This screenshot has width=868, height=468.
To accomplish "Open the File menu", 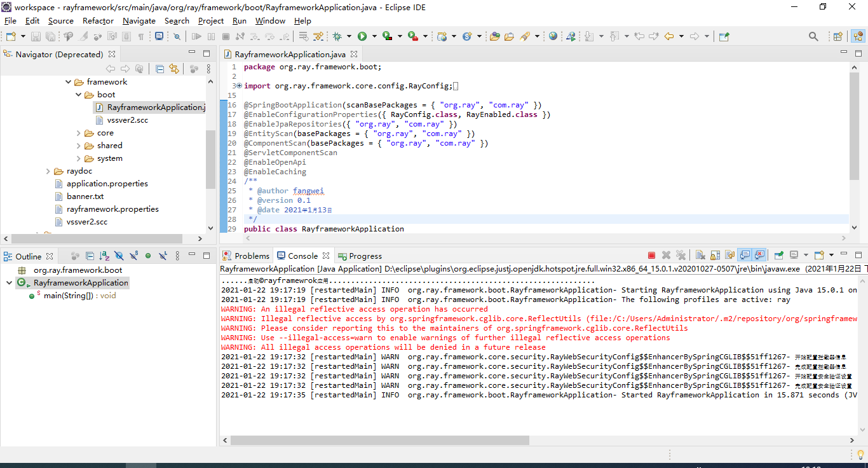I will tap(10, 20).
